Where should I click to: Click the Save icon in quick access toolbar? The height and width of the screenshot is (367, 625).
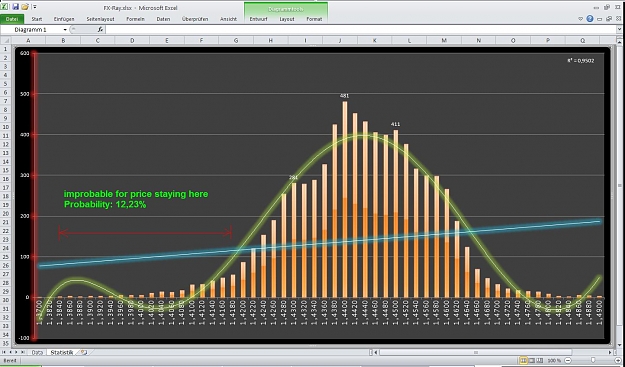[15, 6]
